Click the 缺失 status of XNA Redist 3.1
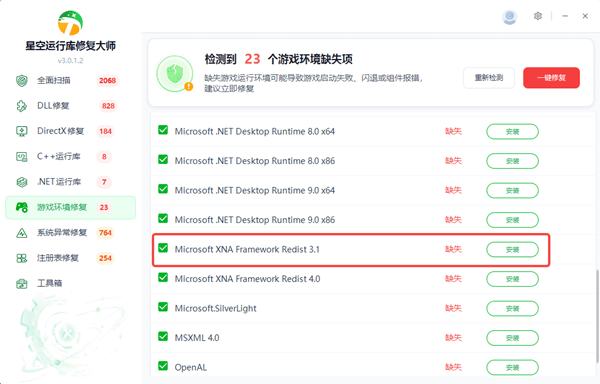 [x=453, y=249]
